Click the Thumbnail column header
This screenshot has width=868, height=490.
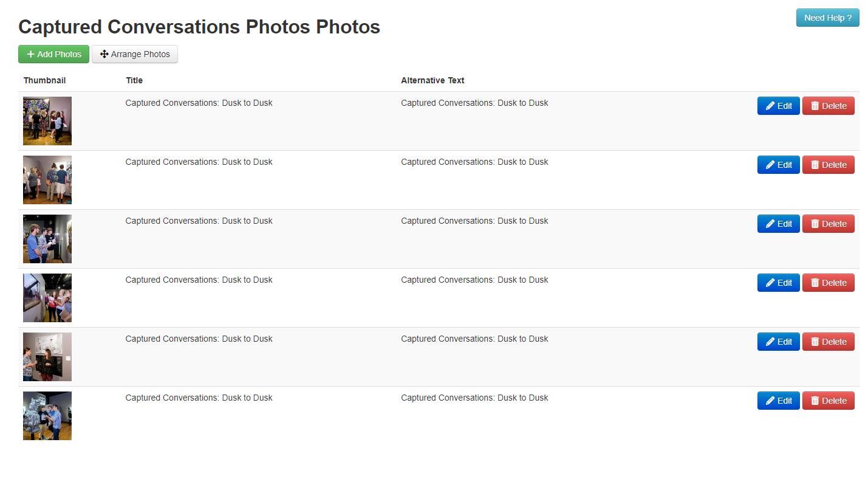(x=44, y=80)
